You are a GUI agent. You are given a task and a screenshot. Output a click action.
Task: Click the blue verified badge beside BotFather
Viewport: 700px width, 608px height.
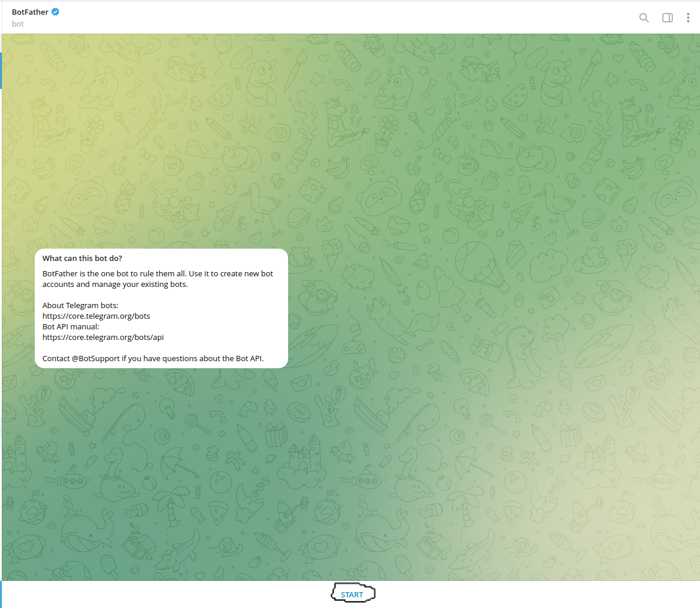tap(55, 12)
